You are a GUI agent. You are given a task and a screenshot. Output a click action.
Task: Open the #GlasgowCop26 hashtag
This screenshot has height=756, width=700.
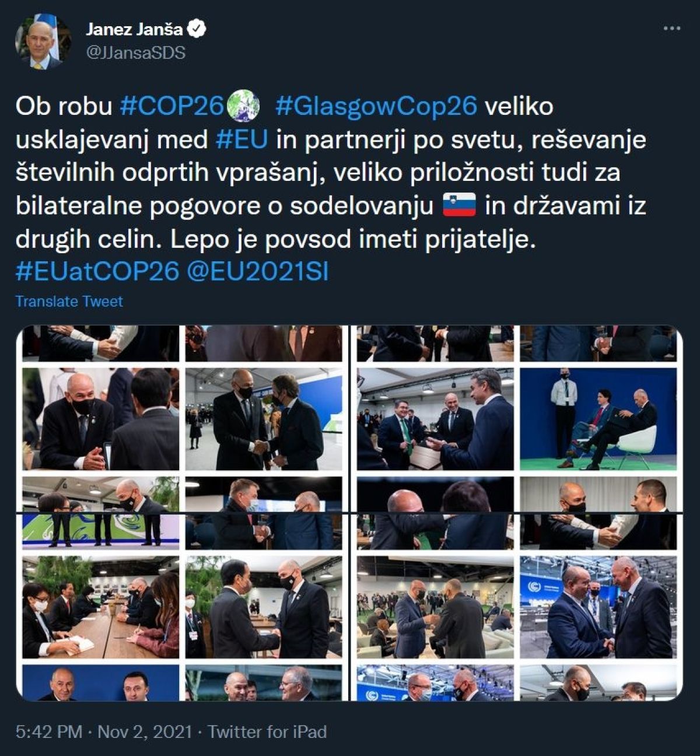tap(376, 107)
